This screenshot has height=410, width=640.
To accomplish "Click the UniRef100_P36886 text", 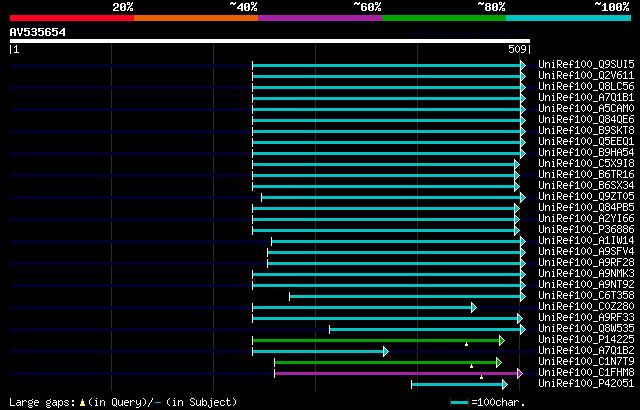I will (586, 230).
